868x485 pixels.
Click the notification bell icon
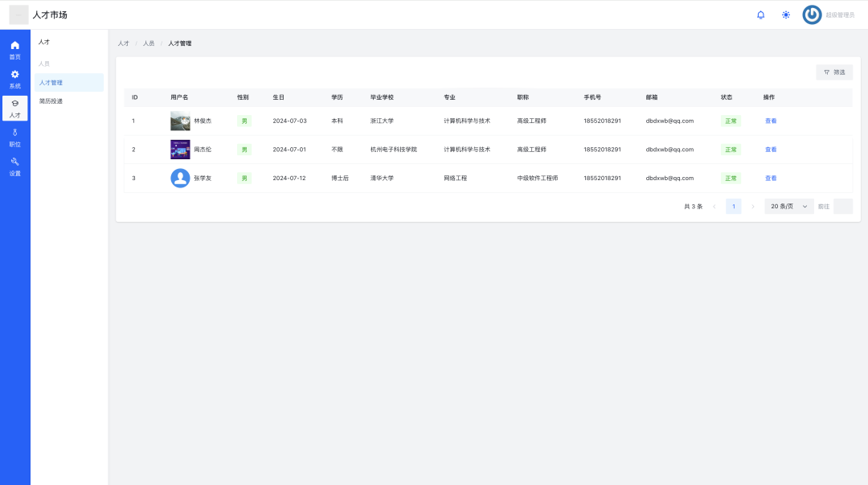[760, 14]
